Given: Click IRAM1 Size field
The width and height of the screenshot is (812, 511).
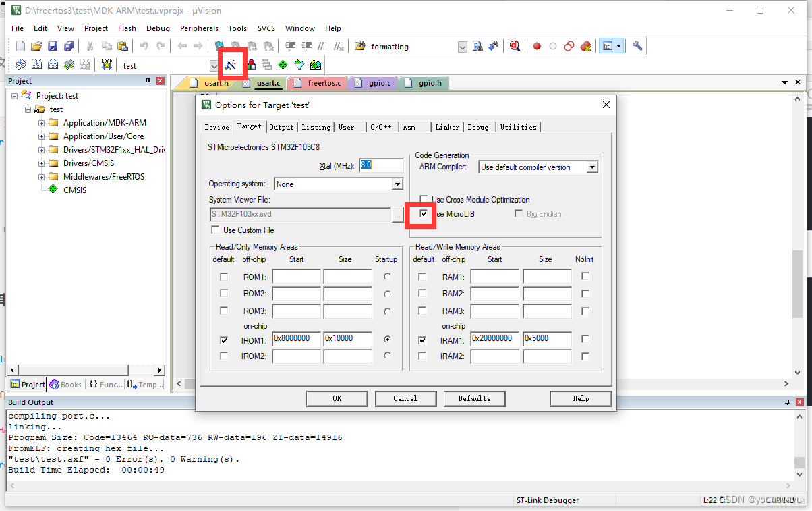Looking at the screenshot, I should 547,339.
